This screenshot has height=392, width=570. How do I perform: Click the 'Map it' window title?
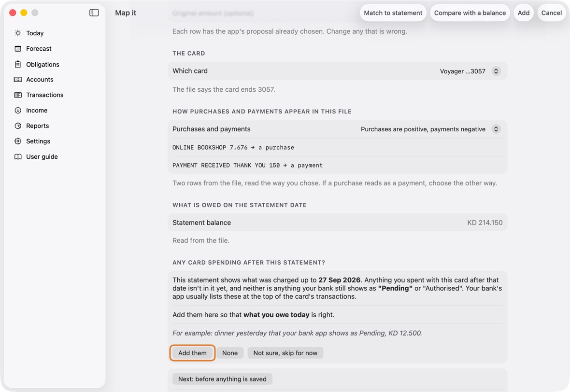tap(126, 13)
